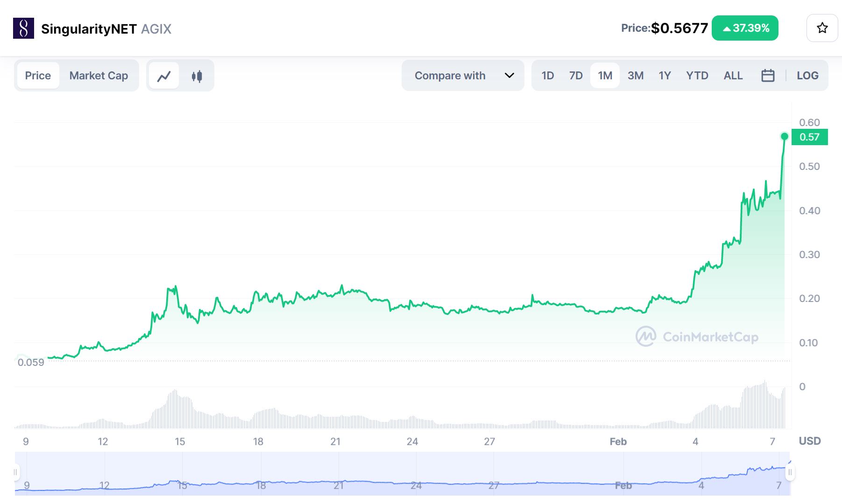Toggle chart to Market Cap view
Screen dimensions: 842x504
(x=99, y=76)
